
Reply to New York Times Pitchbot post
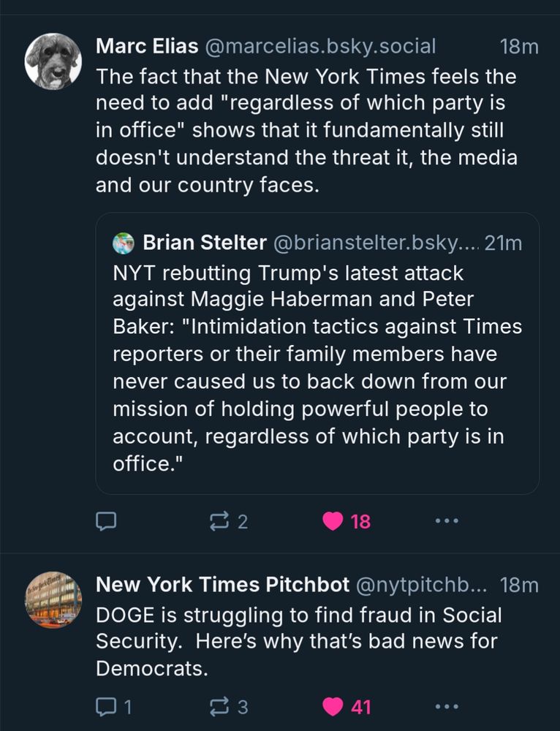coord(106,707)
